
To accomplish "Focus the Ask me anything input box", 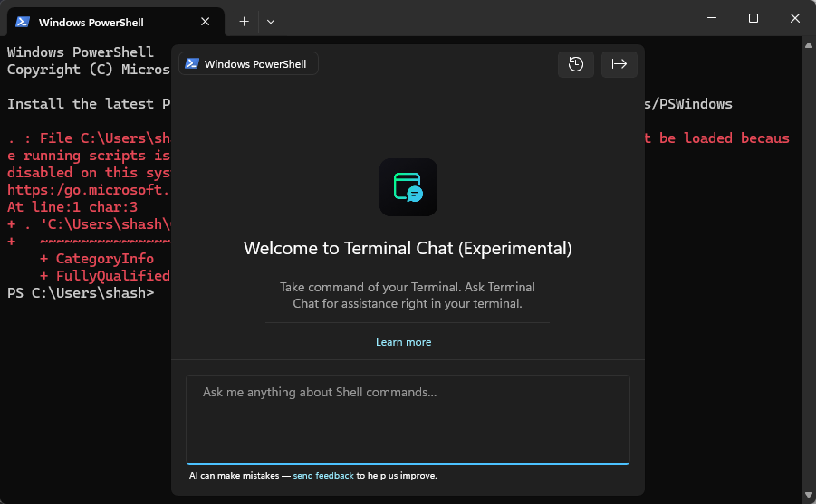I will (x=408, y=419).
